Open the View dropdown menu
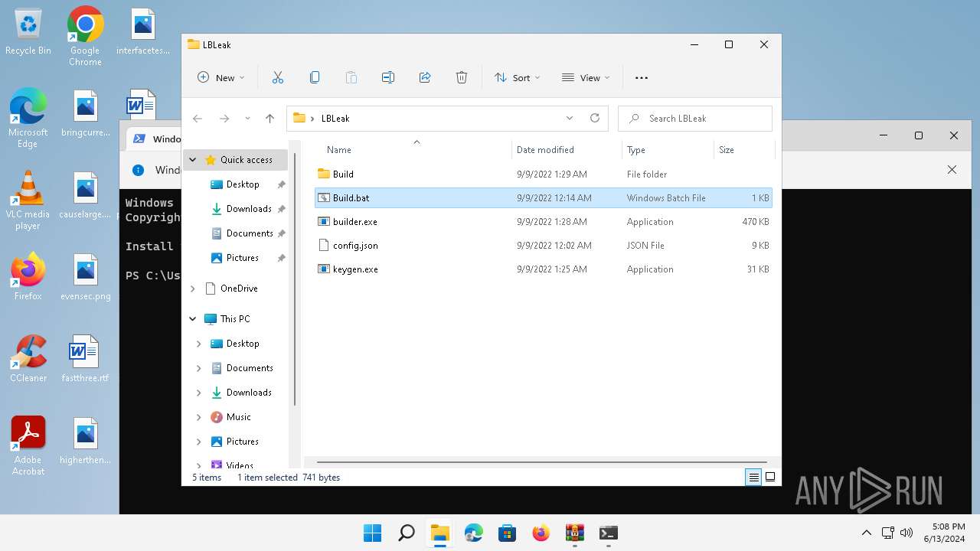Viewport: 980px width, 551px height. [x=586, y=77]
